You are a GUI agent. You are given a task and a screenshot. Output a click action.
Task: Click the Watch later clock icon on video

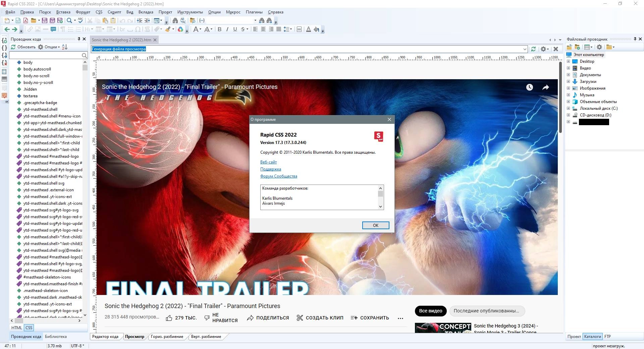click(x=530, y=87)
